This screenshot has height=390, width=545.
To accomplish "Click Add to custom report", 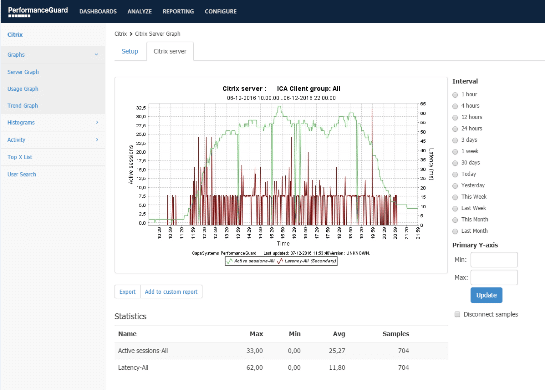I will 171,292.
